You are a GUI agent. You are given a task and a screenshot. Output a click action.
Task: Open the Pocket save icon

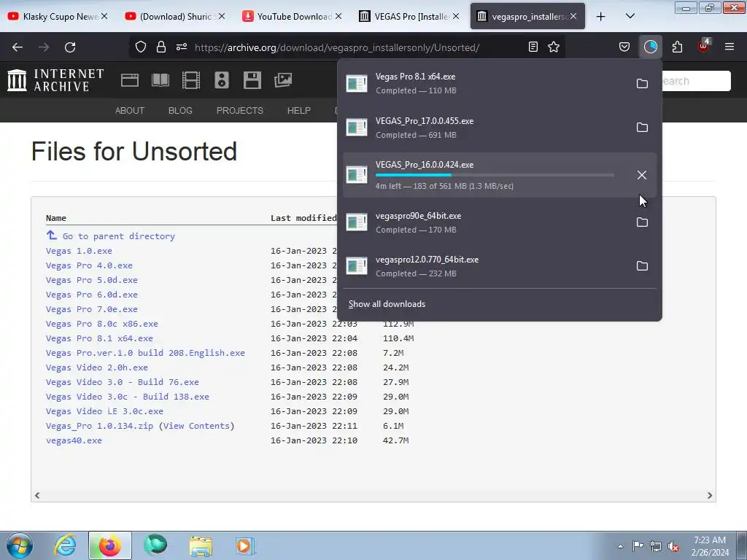[x=624, y=47]
